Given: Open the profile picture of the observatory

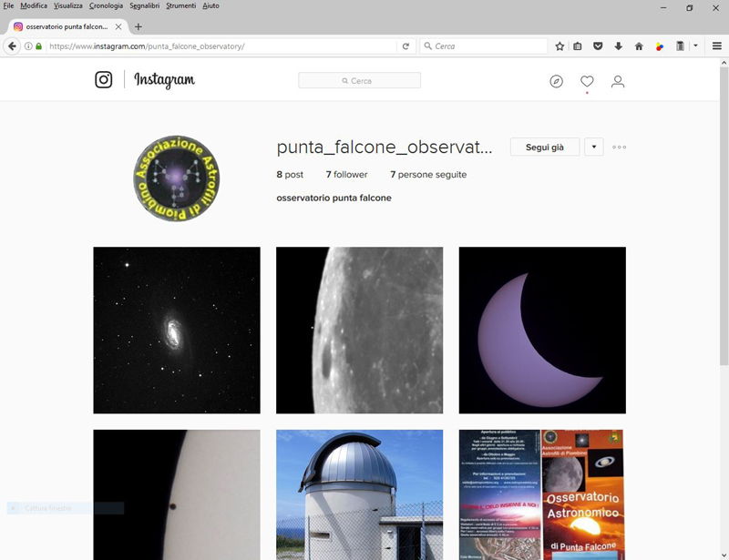Looking at the screenshot, I should pyautogui.click(x=177, y=178).
